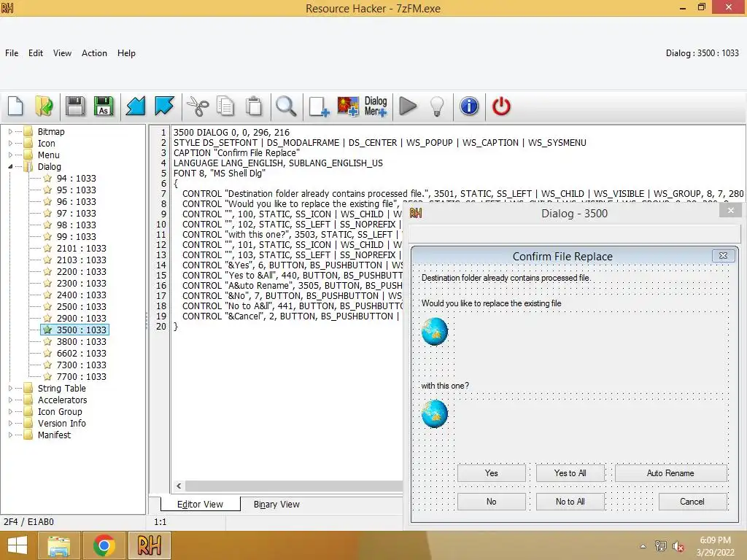Image resolution: width=747 pixels, height=560 pixels.
Task: Copy using the double-page toolbar icon
Action: pos(225,106)
